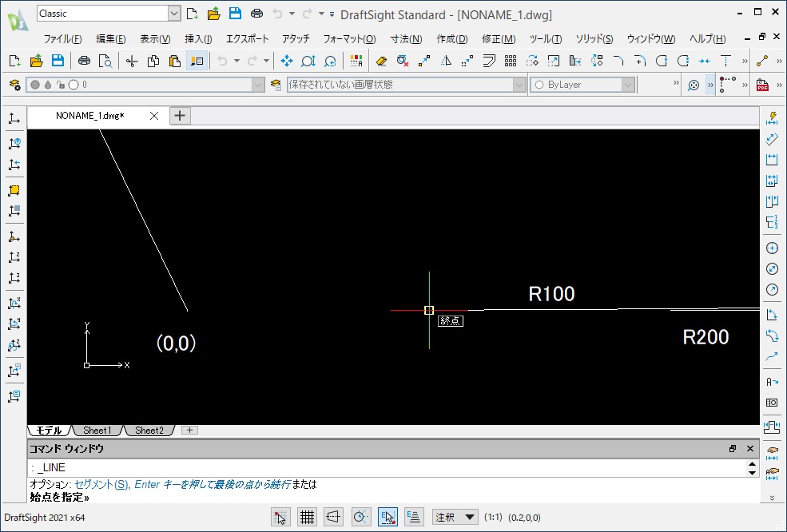Toggle Snap mode in the status bar
Viewport: 787px width, 532px height.
pos(280,517)
